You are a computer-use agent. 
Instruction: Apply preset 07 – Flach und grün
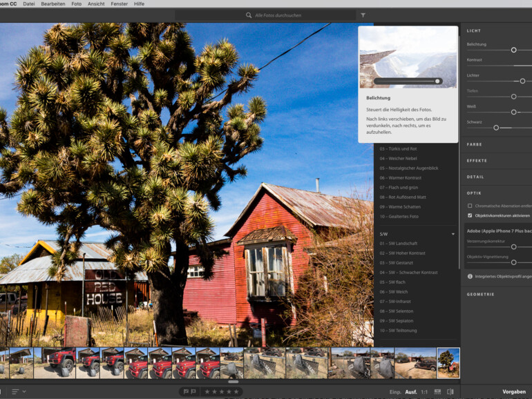click(x=399, y=188)
